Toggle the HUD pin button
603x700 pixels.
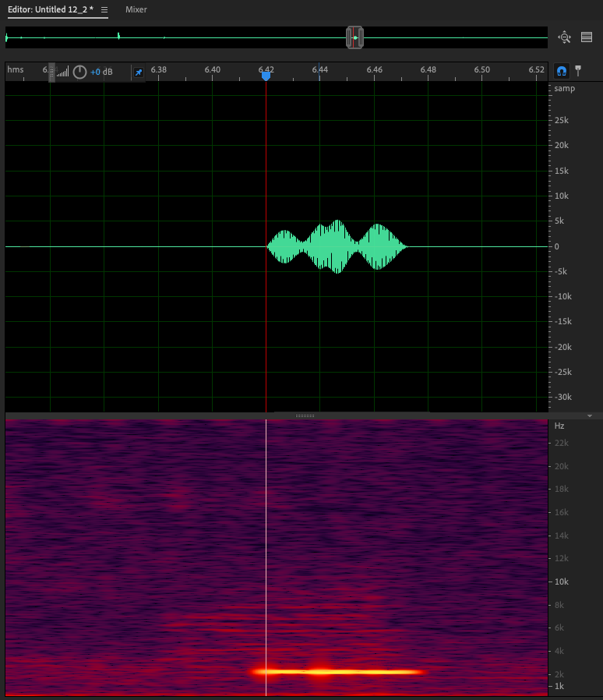coord(138,72)
